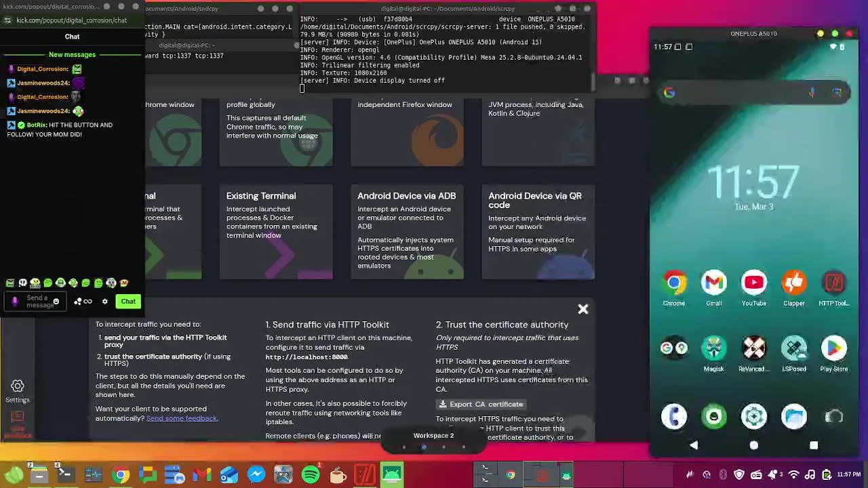
Task: Open the emoji picker in chat input
Action: (x=56, y=302)
